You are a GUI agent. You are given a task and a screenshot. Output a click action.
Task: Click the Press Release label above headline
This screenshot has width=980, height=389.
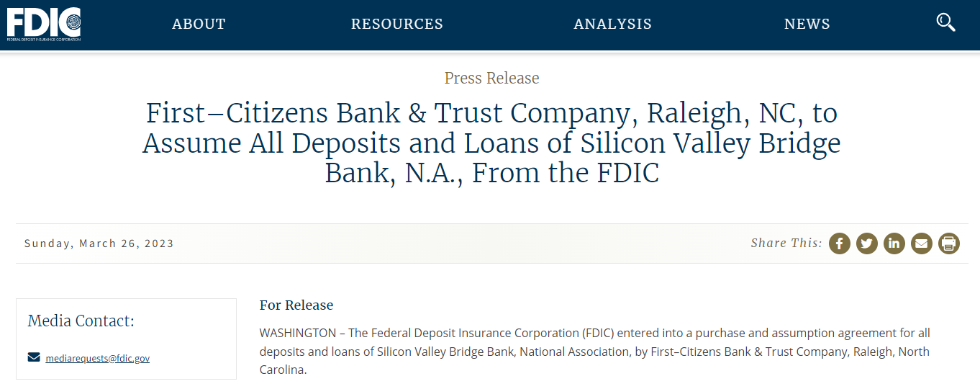coord(491,78)
